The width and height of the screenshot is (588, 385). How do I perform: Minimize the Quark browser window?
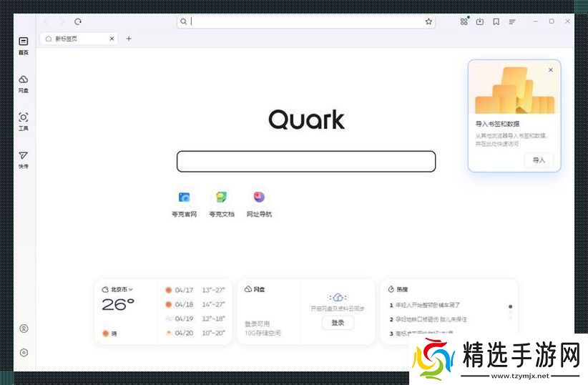(536, 21)
